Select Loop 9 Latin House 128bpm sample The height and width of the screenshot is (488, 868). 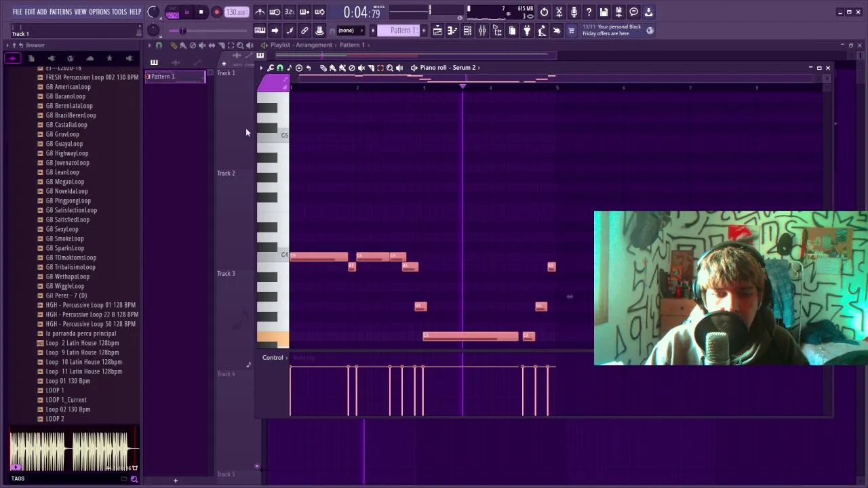82,352
